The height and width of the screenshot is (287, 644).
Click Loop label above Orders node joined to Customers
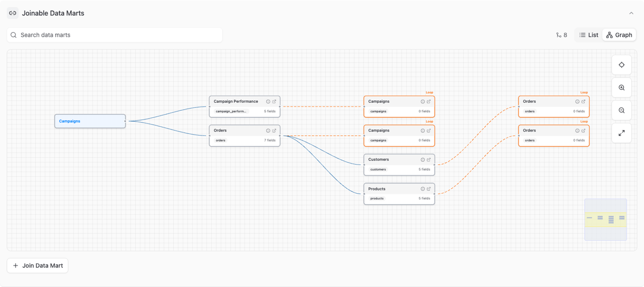click(x=584, y=92)
